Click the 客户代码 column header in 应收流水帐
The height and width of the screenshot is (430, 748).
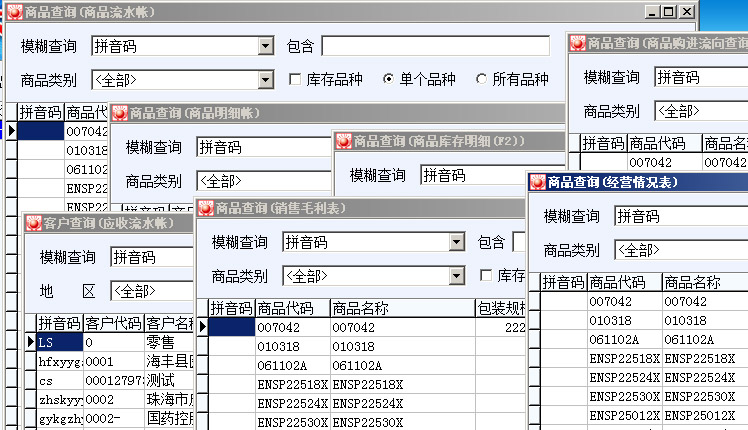pyautogui.click(x=112, y=323)
